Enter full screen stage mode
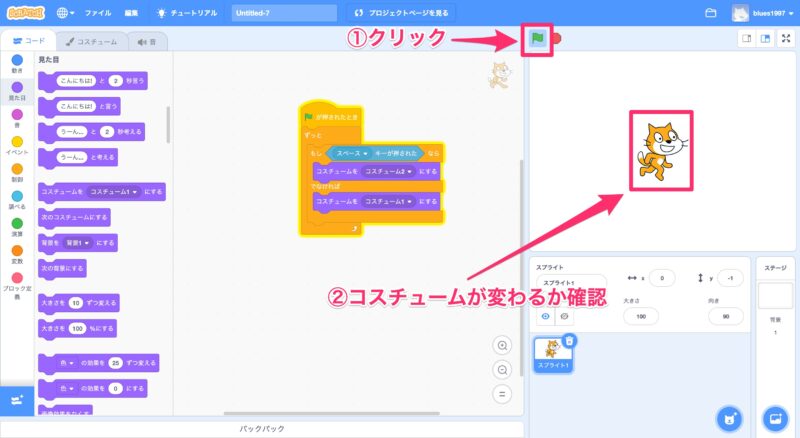This screenshot has width=800, height=438. tap(786, 39)
